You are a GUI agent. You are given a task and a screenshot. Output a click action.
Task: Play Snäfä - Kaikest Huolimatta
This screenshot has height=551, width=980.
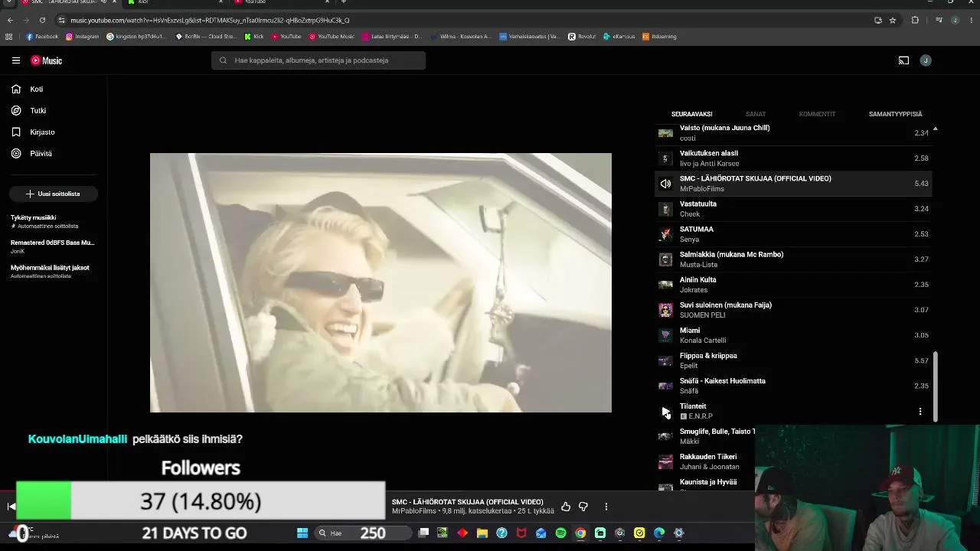[793, 386]
